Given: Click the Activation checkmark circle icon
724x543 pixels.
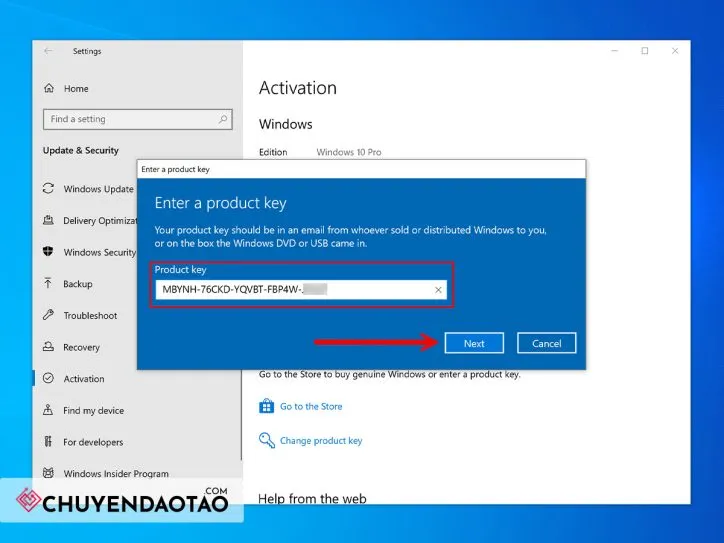Looking at the screenshot, I should coord(48,378).
